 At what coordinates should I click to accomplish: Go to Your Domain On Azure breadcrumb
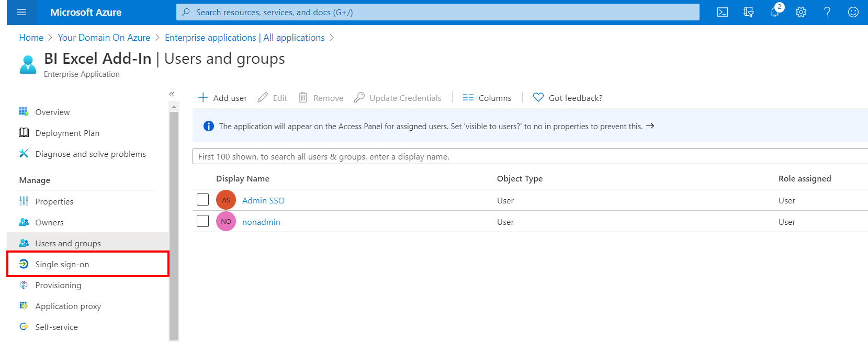coord(104,38)
